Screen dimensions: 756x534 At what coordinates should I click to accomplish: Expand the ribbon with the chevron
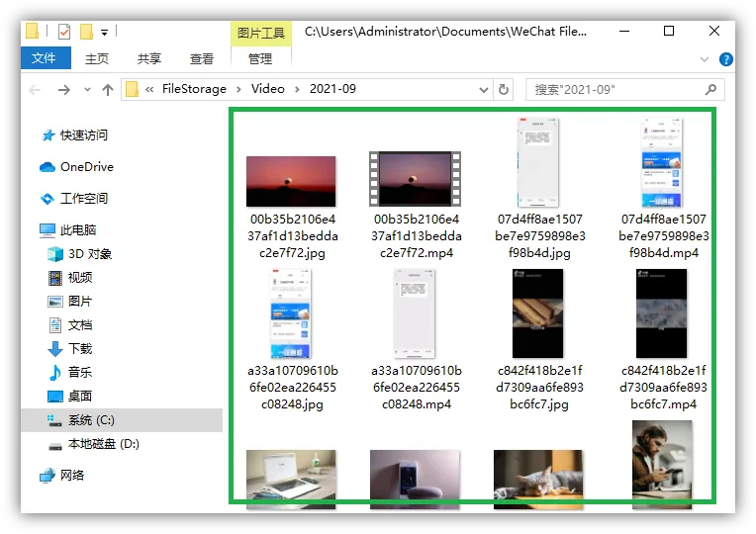click(705, 59)
